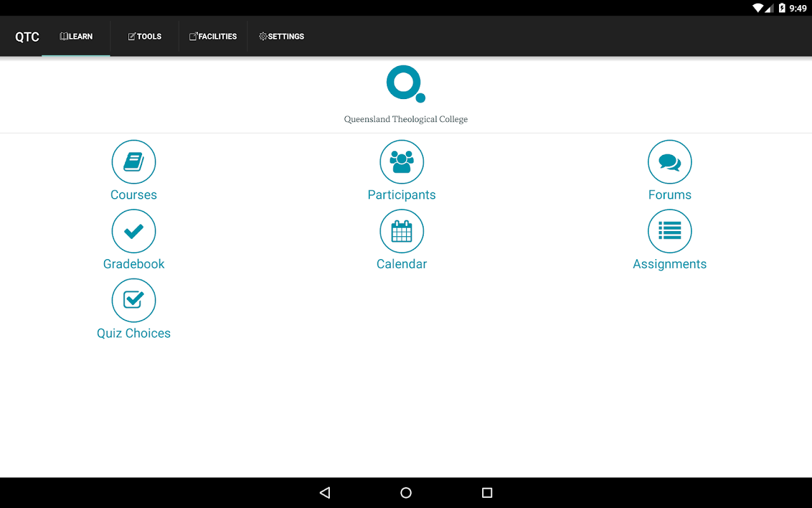
Task: Tap the Wi-Fi status icon
Action: click(757, 8)
